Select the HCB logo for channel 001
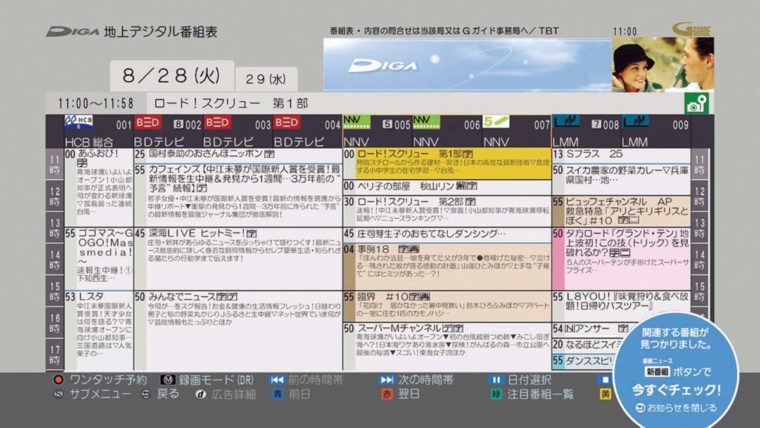 (79, 122)
